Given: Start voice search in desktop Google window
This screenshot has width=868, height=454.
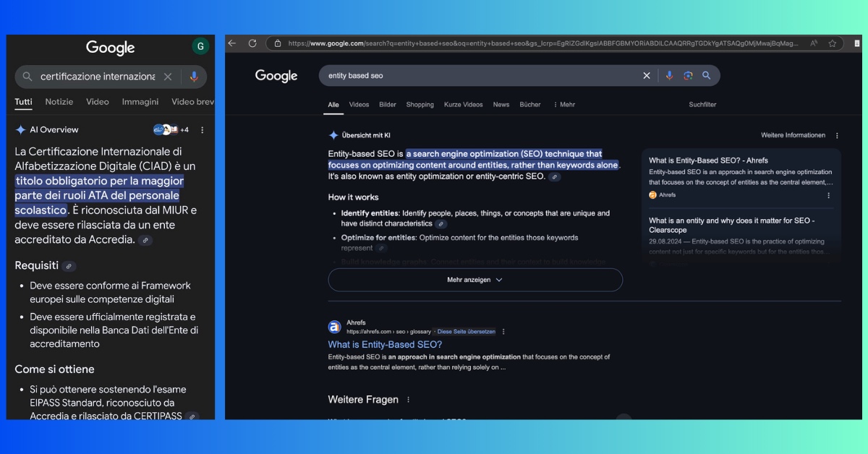Looking at the screenshot, I should 669,75.
